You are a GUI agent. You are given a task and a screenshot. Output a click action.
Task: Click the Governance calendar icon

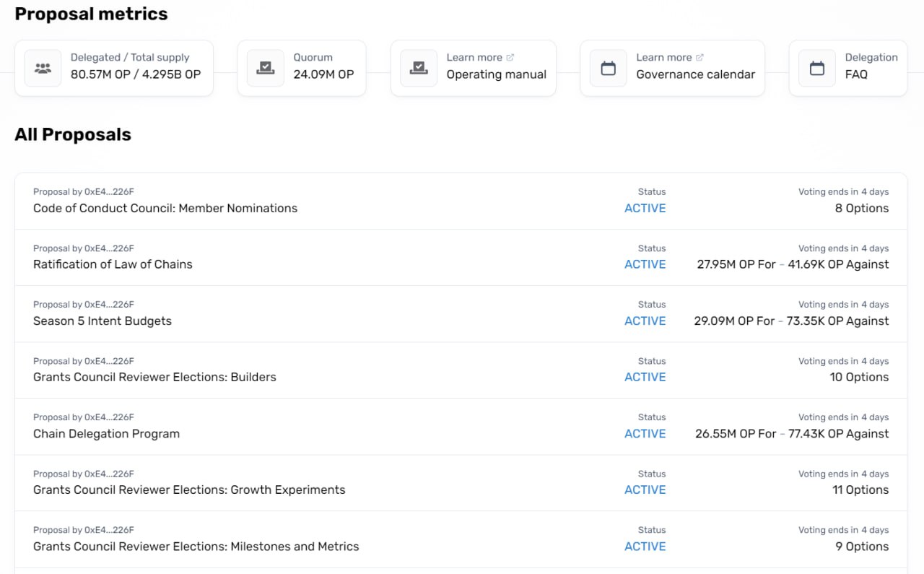pos(609,68)
